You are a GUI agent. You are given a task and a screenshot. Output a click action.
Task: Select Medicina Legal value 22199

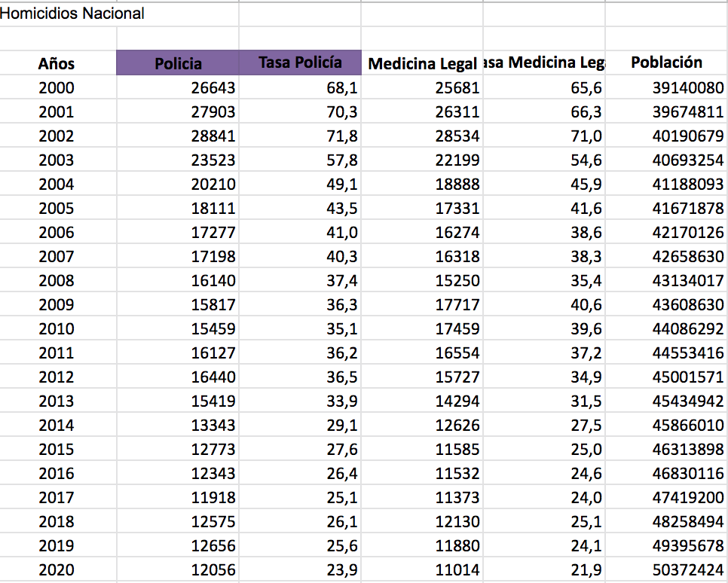[x=423, y=160]
